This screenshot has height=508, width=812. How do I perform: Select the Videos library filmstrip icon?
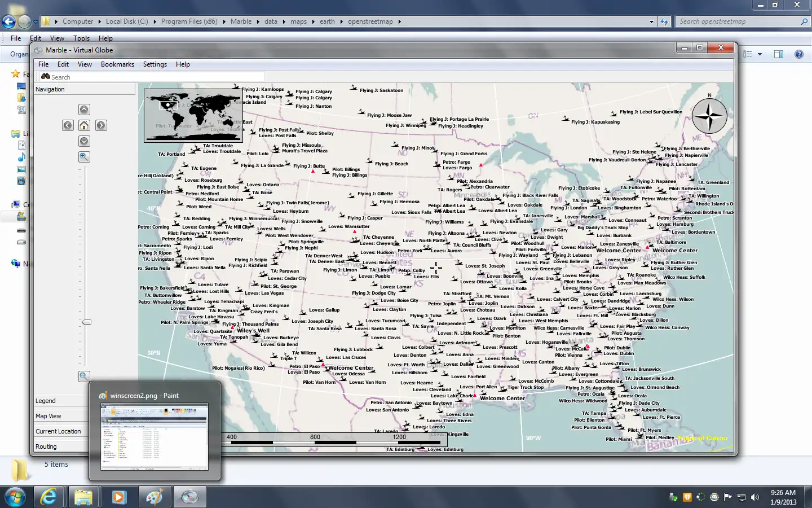[21, 181]
